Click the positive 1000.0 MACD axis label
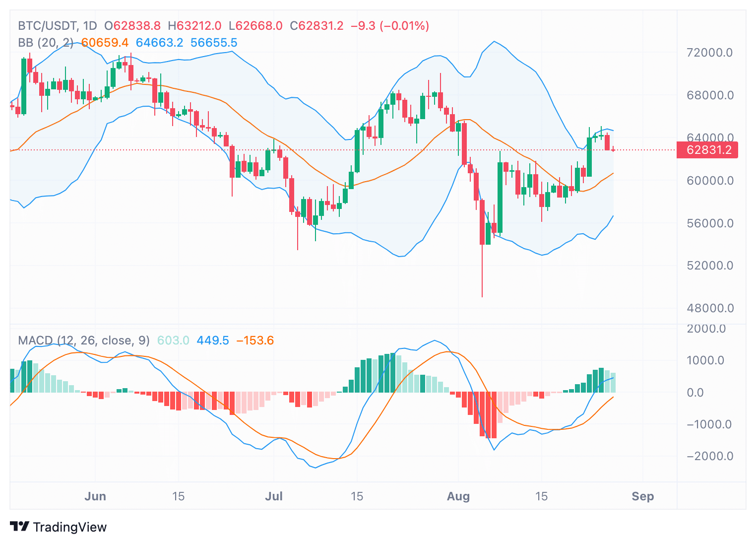The image size is (756, 544). coord(706,360)
